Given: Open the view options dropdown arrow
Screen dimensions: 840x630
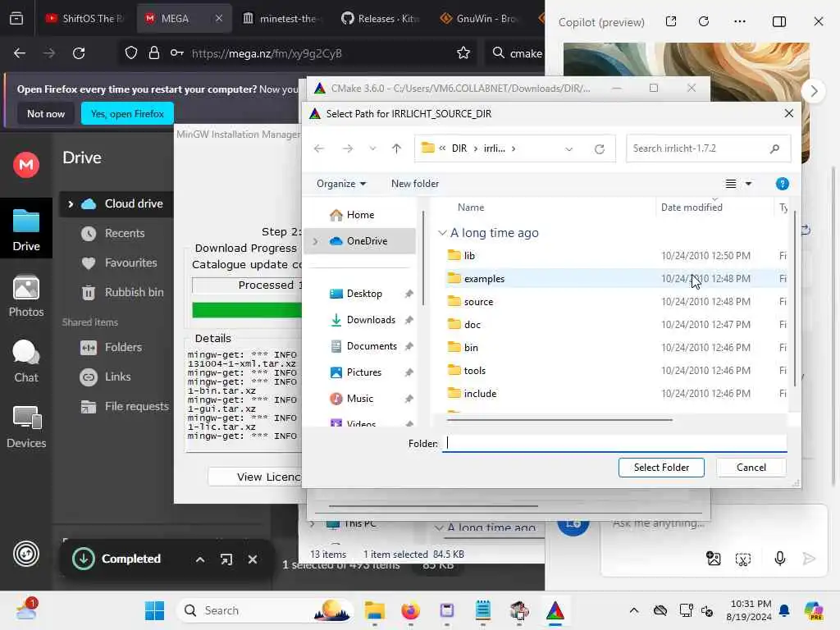Looking at the screenshot, I should [748, 184].
